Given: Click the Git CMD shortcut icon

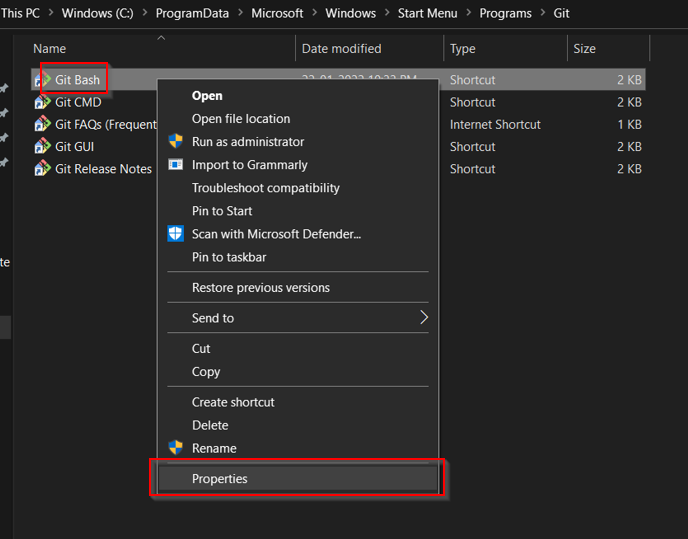Looking at the screenshot, I should [x=43, y=102].
